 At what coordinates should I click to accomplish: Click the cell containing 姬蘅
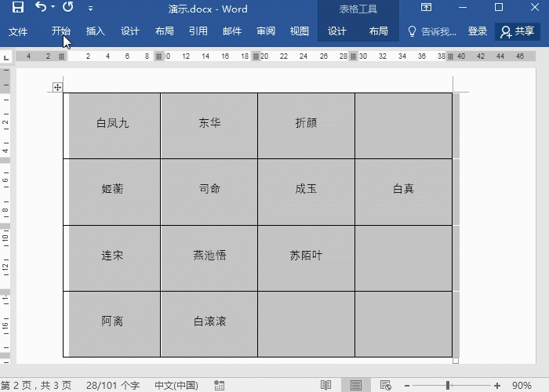(x=111, y=192)
